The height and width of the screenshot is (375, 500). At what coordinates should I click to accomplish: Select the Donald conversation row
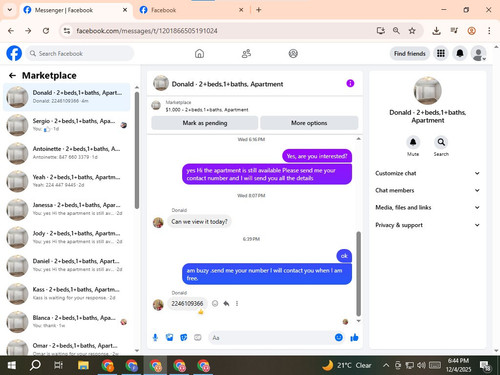click(67, 97)
